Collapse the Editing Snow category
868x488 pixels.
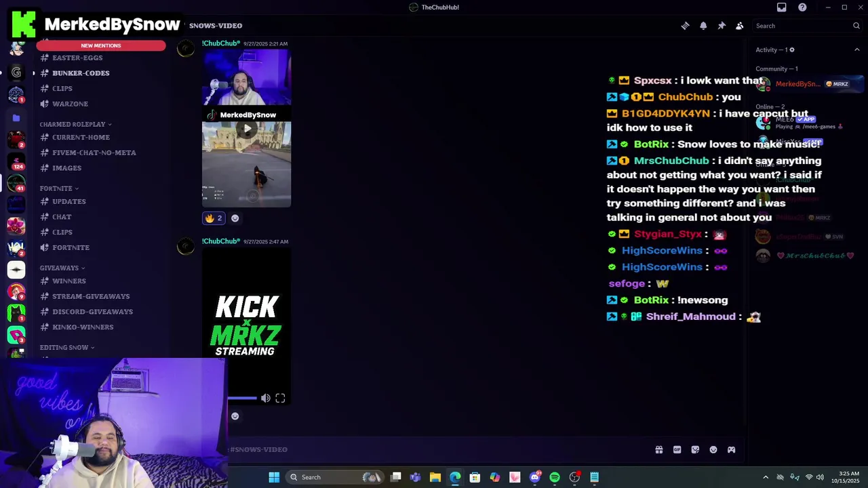pos(67,347)
